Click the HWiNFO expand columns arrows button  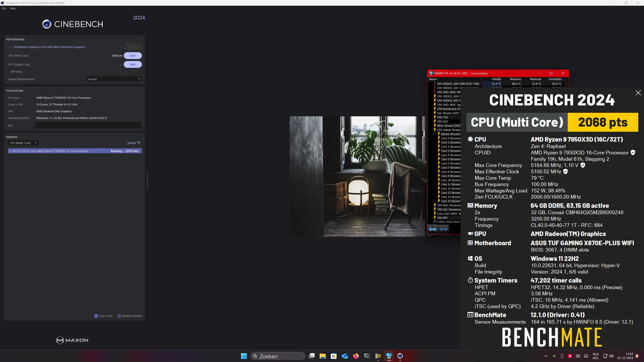tap(433, 229)
